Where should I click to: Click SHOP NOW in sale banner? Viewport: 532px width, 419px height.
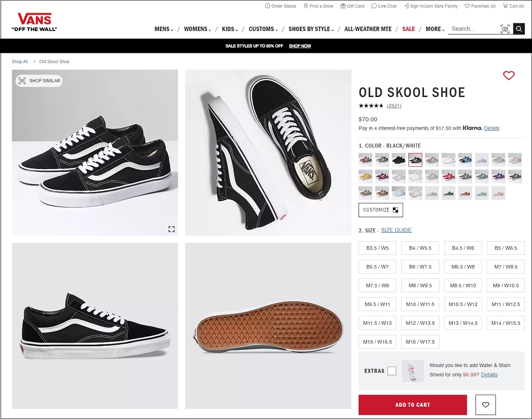(x=300, y=46)
